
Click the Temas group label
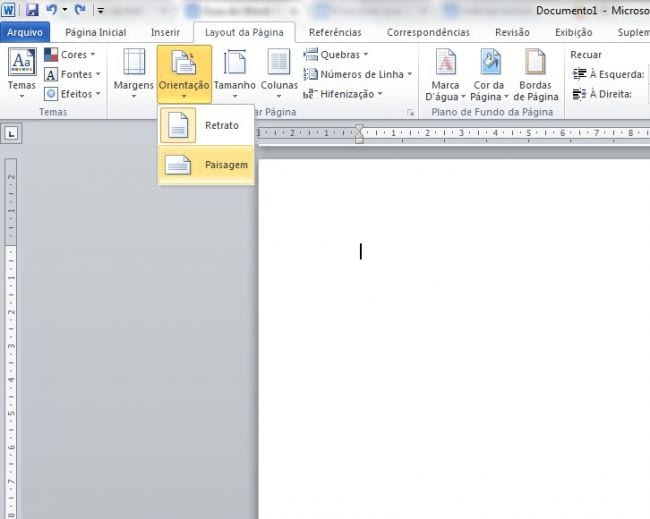(53, 112)
